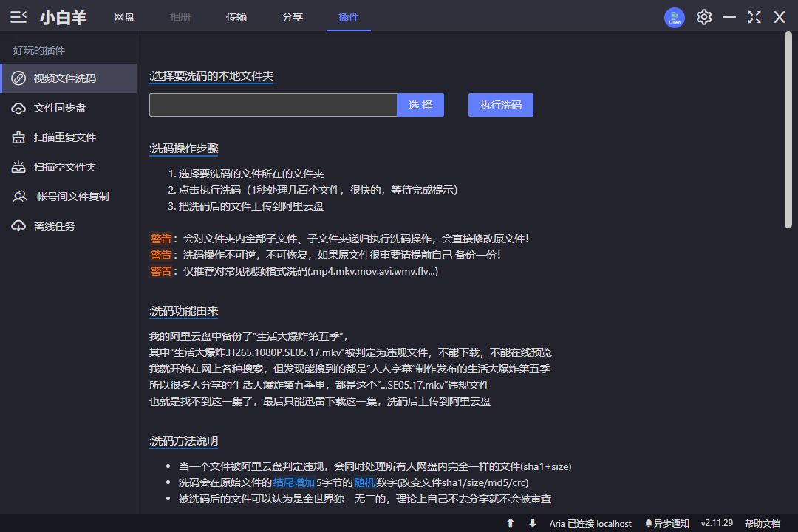Switch to the 网盘 tab
This screenshot has height=532, width=798.
point(124,17)
